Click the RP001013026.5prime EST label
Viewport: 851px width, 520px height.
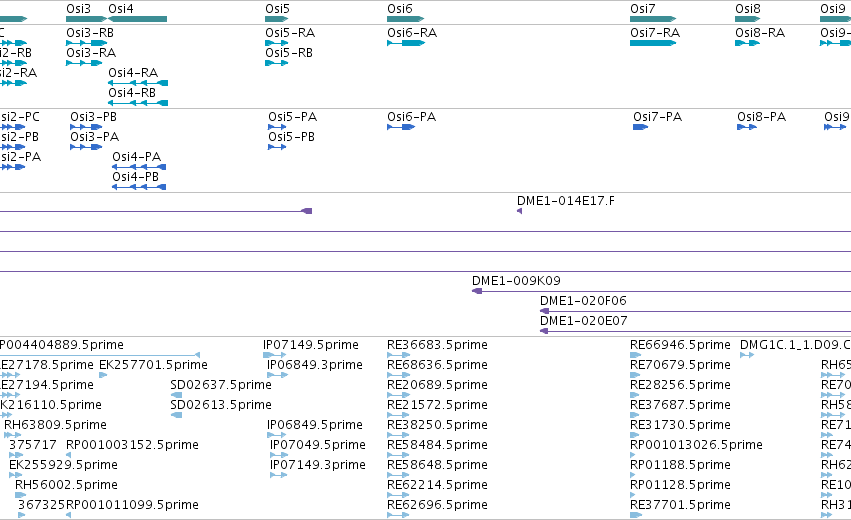click(696, 445)
